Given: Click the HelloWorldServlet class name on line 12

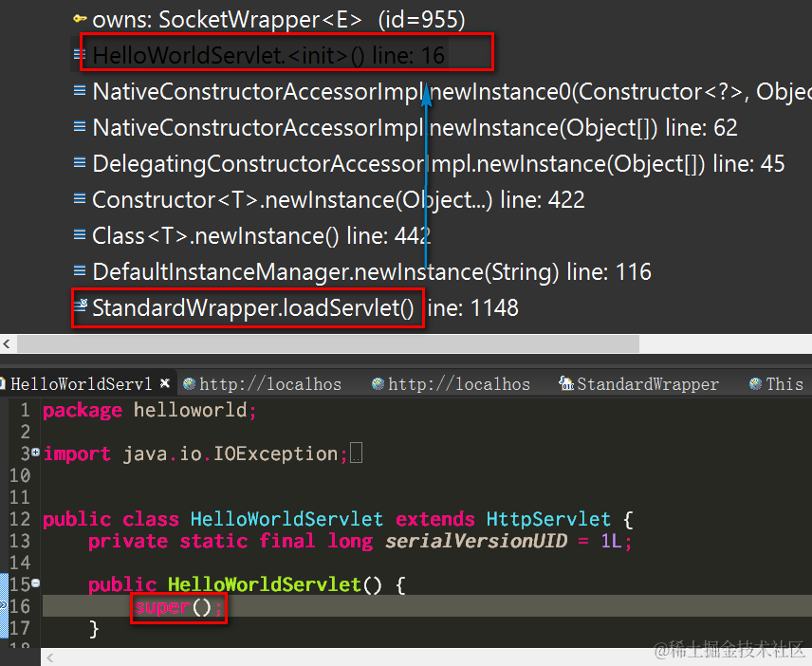Looking at the screenshot, I should [286, 520].
